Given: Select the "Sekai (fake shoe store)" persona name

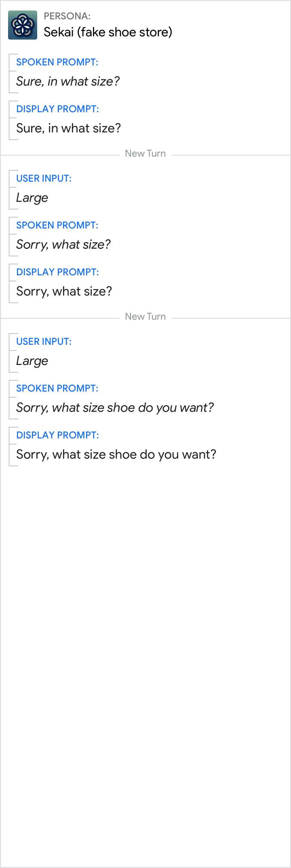Looking at the screenshot, I should 108,32.
